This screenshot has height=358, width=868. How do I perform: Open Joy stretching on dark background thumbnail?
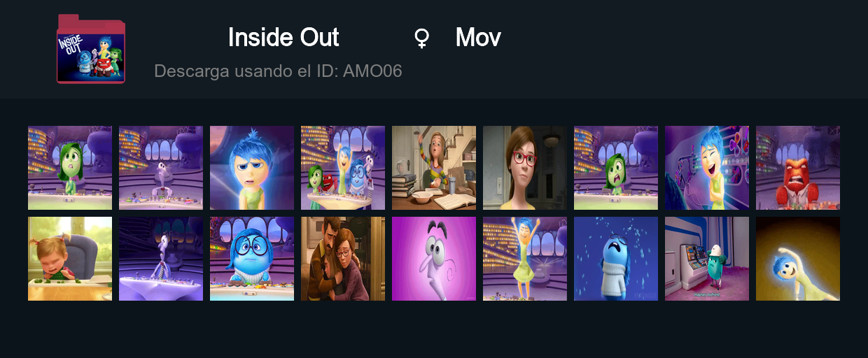pos(798,259)
